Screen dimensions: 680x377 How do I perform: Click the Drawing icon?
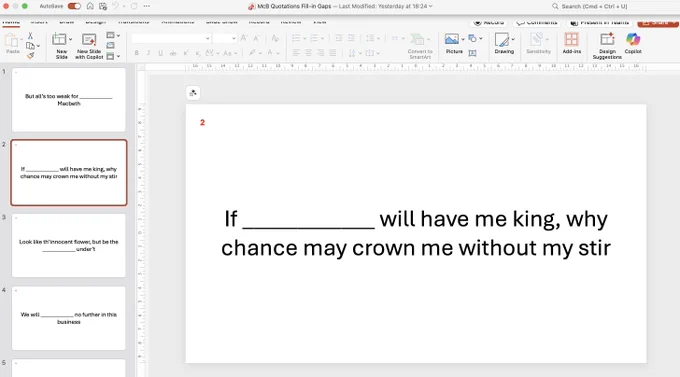click(x=502, y=40)
